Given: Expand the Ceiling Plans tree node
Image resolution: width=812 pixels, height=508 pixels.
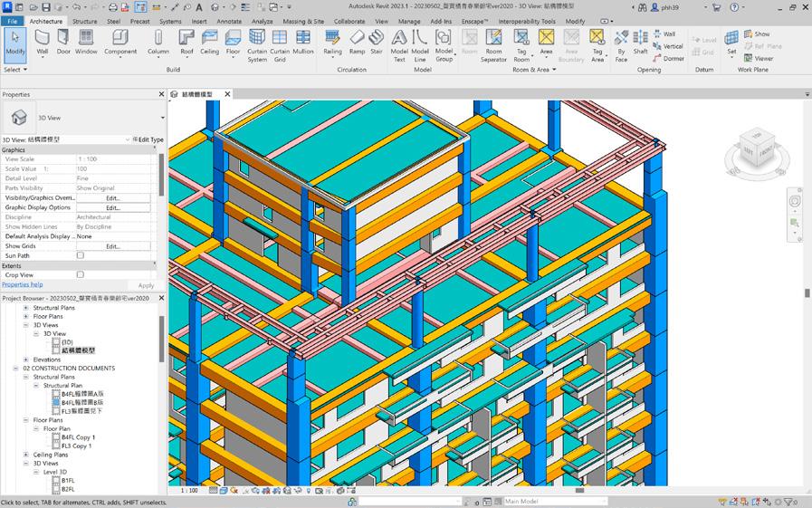Looking at the screenshot, I should 26,455.
